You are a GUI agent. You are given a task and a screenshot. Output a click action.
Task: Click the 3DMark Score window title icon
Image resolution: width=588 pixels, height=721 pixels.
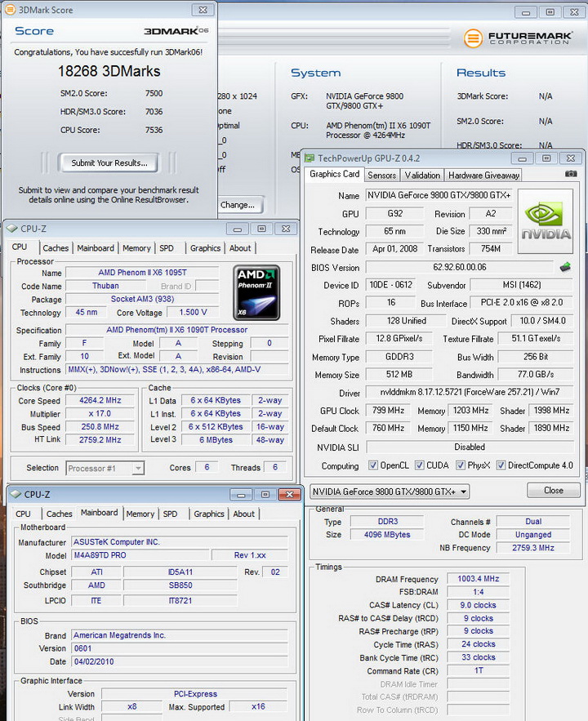pos(10,10)
